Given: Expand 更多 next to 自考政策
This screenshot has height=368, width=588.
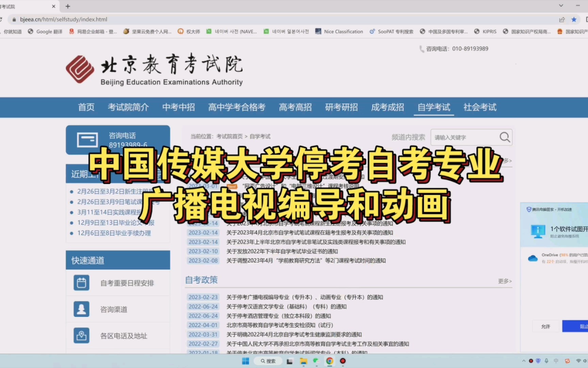Looking at the screenshot, I should 505,281.
